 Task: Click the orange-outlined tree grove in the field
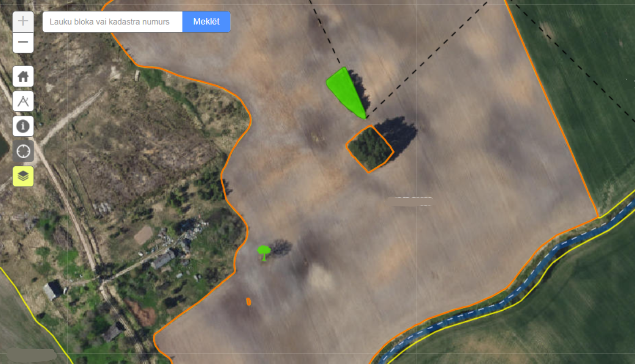[369, 149]
